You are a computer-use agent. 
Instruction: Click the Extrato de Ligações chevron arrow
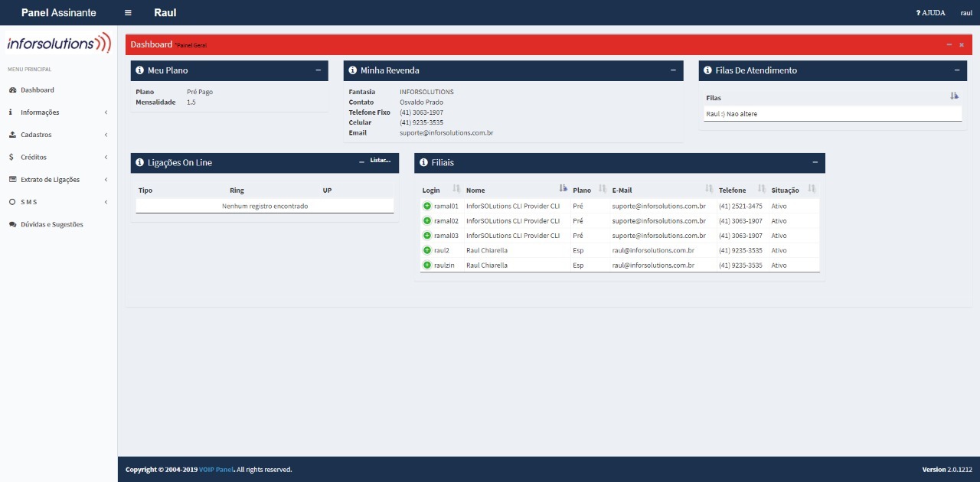tap(106, 180)
